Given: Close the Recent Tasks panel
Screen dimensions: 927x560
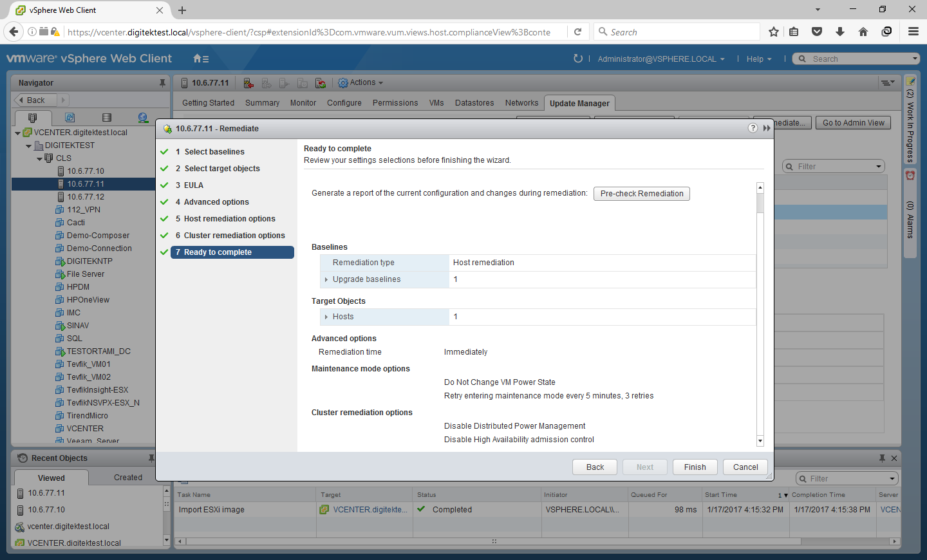Looking at the screenshot, I should pos(894,458).
